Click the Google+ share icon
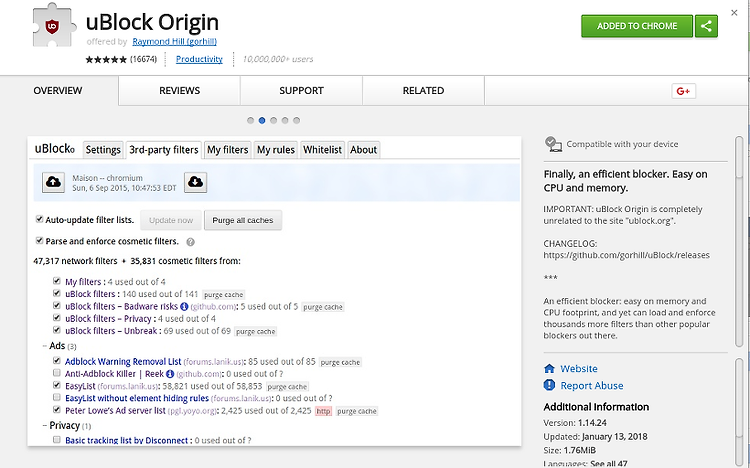The image size is (750, 468). coord(683,91)
